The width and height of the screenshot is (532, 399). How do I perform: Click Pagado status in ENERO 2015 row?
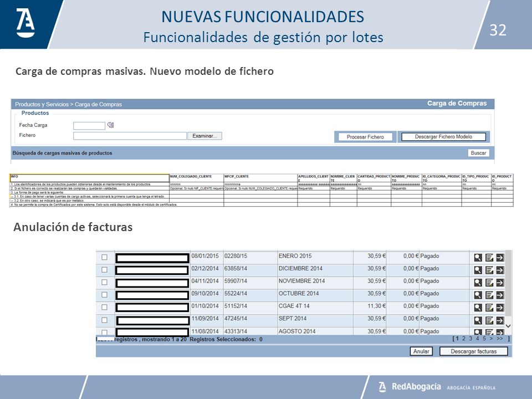pyautogui.click(x=429, y=256)
